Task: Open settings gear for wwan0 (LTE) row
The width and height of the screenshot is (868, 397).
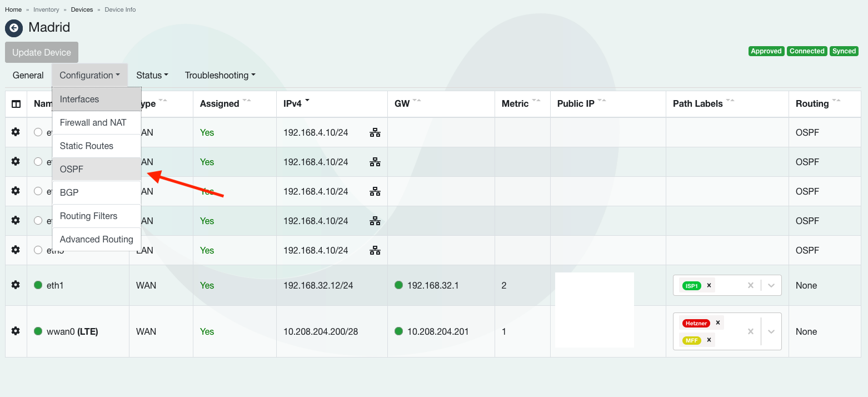Action: 16,331
